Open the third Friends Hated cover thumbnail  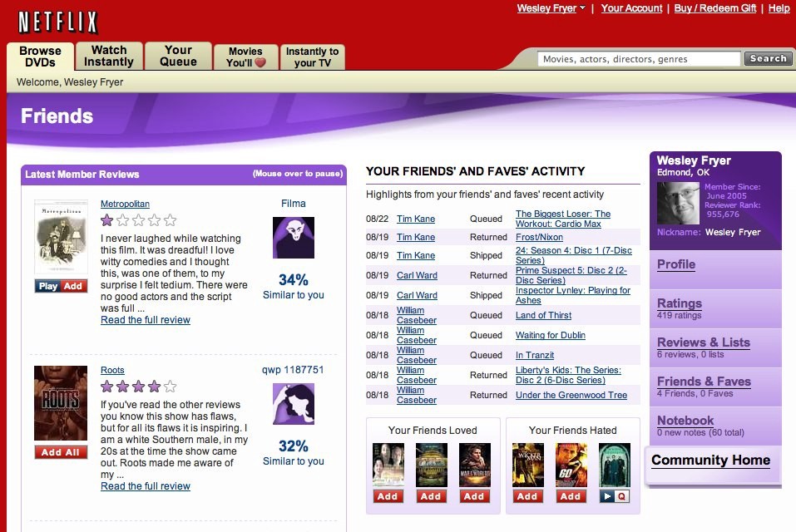tap(615, 465)
